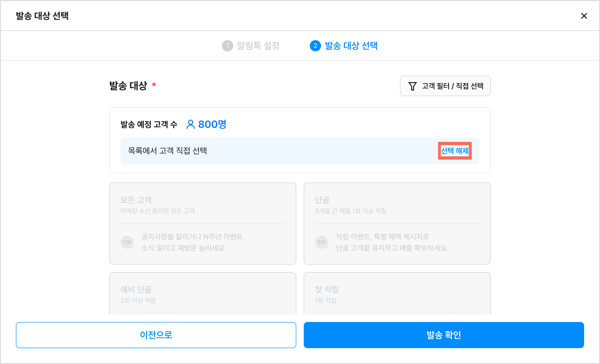
Task: Choose the 첫 적립 card
Action: (x=397, y=293)
